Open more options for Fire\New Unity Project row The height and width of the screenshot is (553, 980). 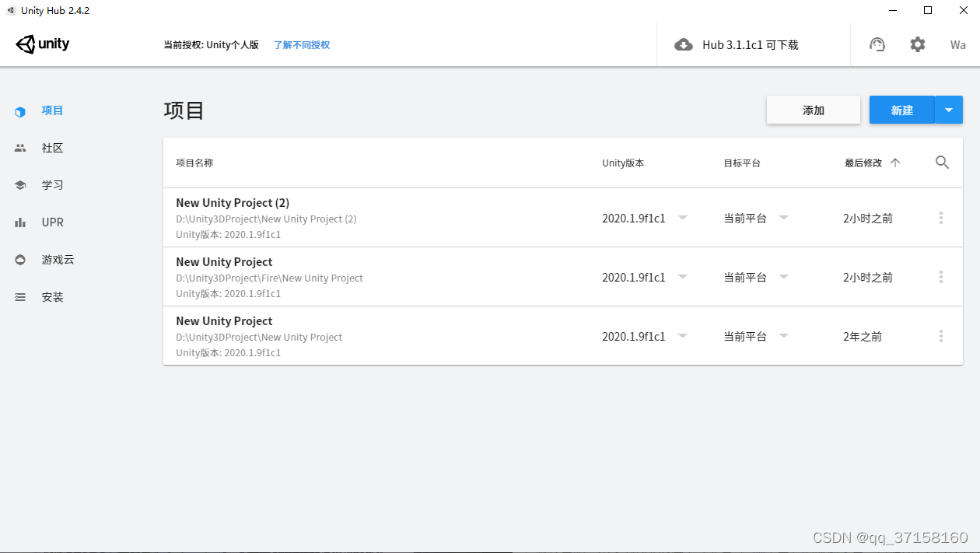coord(941,277)
